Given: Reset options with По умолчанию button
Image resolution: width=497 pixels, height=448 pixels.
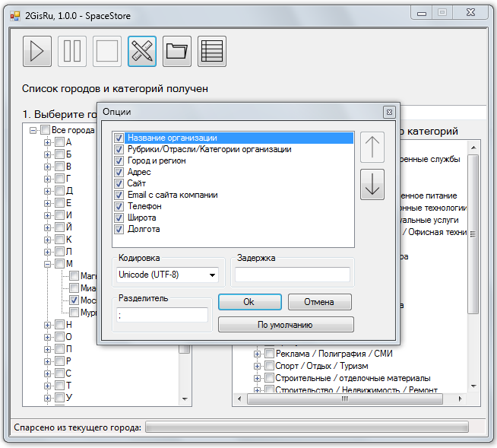Looking at the screenshot, I should (286, 325).
